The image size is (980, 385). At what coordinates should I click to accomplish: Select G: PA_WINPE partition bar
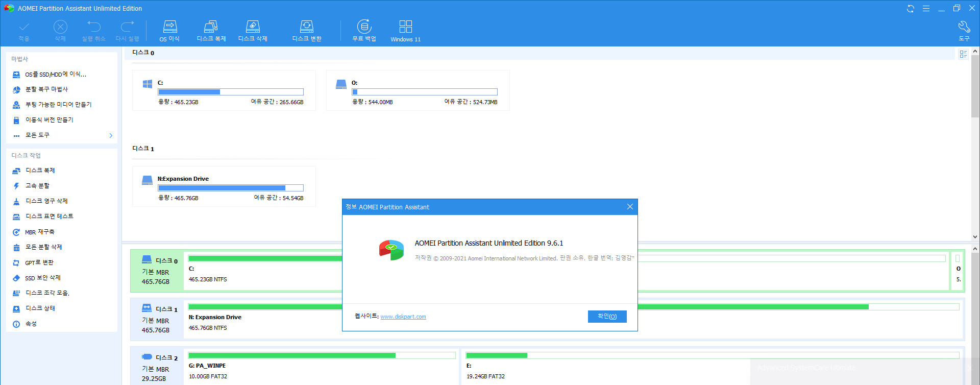(322, 367)
